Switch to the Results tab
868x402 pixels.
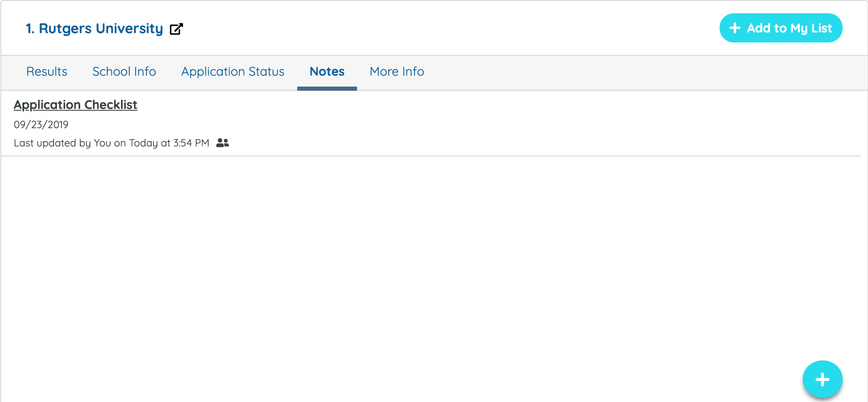coord(47,72)
